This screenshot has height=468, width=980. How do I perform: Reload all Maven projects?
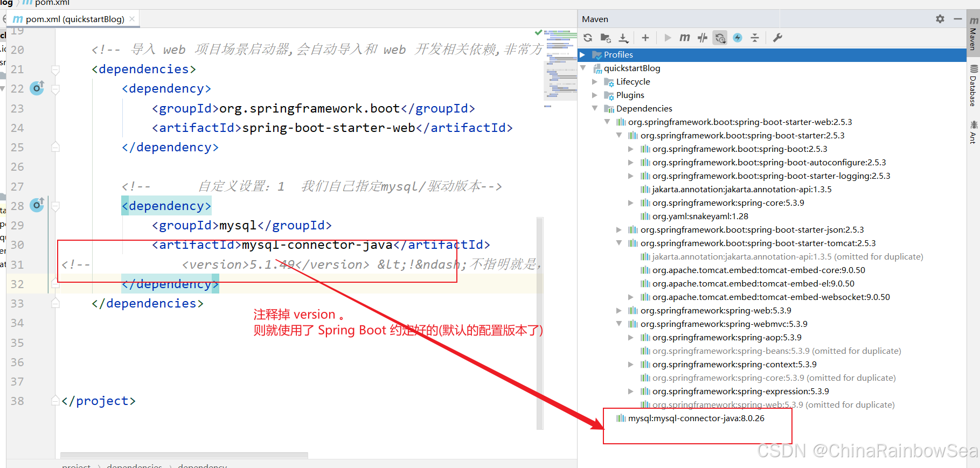pyautogui.click(x=588, y=38)
